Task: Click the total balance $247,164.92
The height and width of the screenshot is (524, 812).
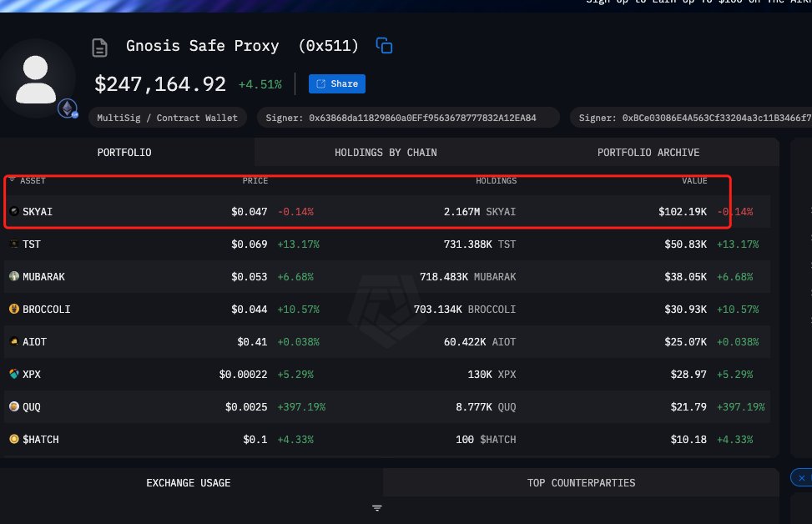Action: (160, 84)
